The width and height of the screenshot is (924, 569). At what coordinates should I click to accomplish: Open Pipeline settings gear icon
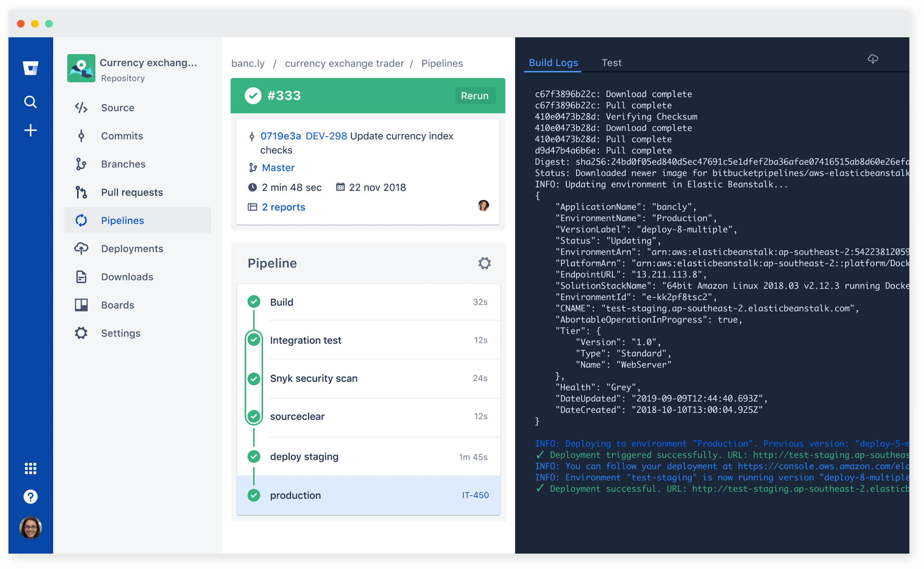484,263
